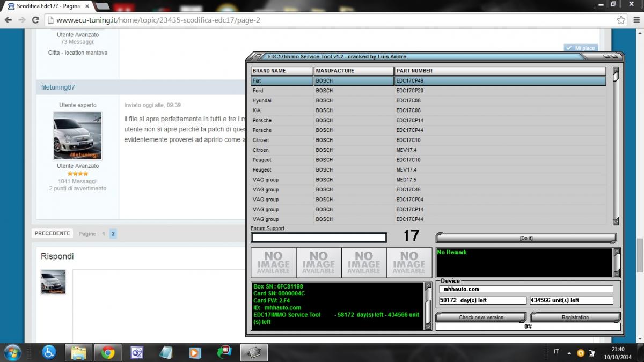Bookmark this page with the star icon
644x362 pixels.
click(x=621, y=20)
